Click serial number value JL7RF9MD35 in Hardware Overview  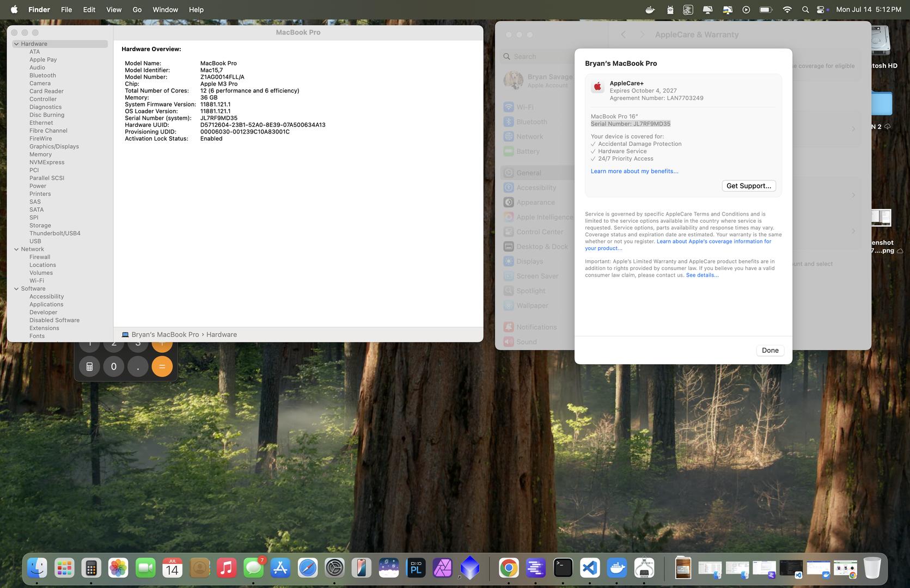pos(219,118)
